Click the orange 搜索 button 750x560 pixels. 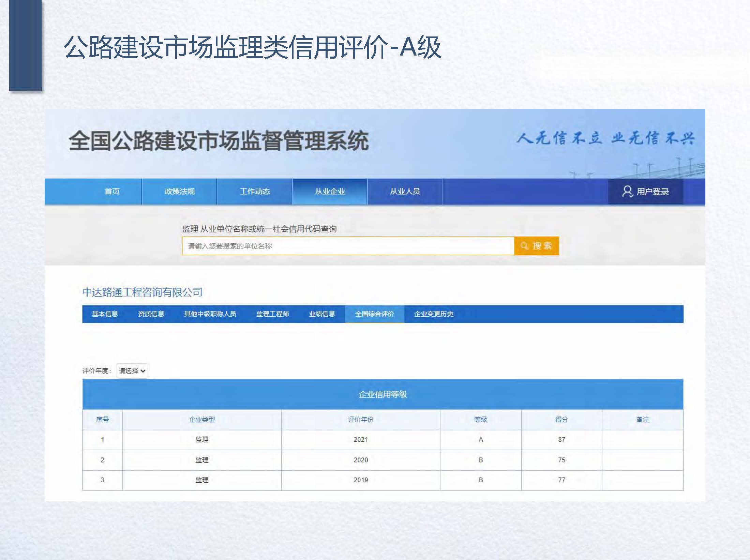537,246
